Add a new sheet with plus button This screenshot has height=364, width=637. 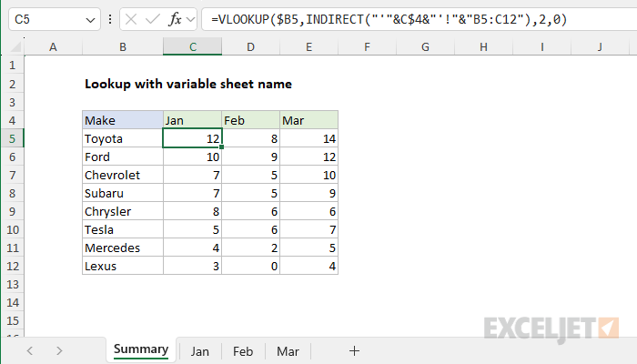[x=354, y=350]
